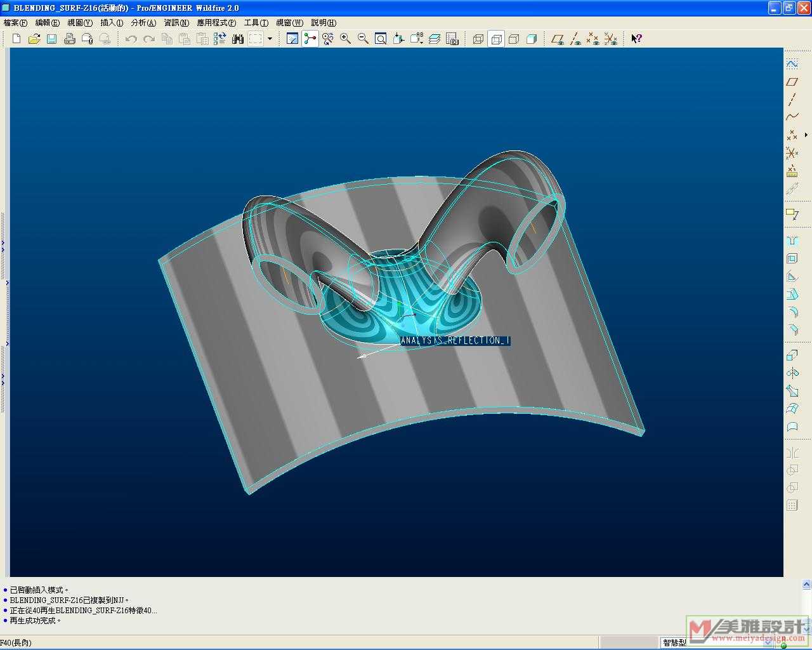Select the sketch tool in right toolbar
Screen dimensions: 812x650
(x=792, y=64)
